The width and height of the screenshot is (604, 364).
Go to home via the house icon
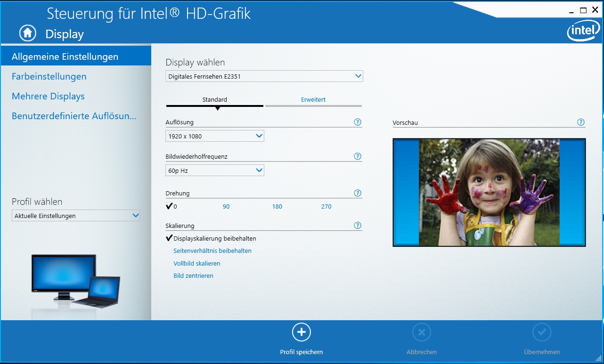(28, 33)
